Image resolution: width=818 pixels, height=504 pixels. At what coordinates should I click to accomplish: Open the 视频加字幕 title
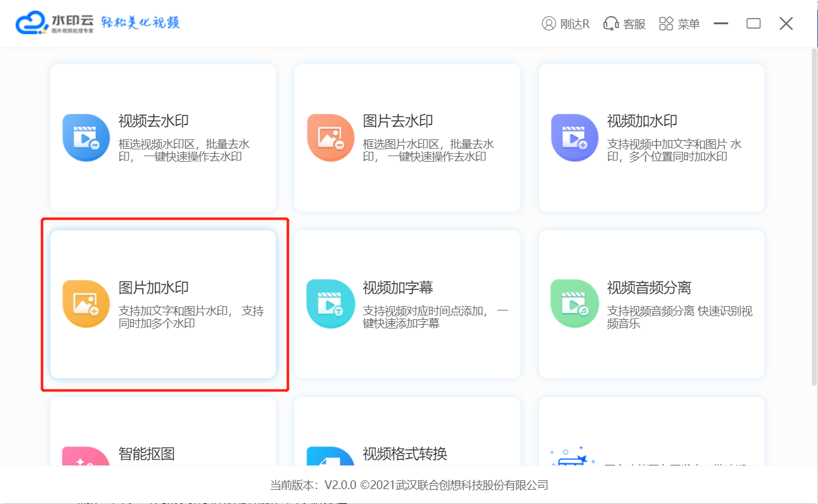[x=398, y=287]
